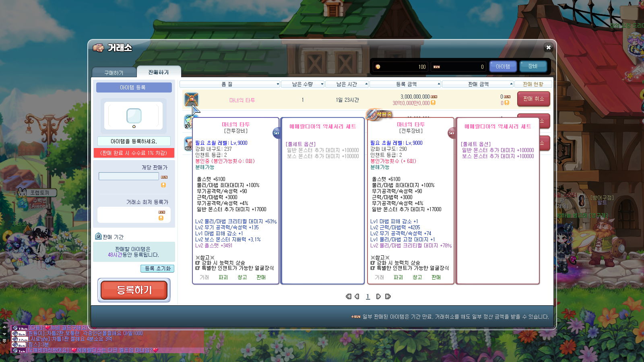
Task: Go to the first page of listings
Action: (348, 296)
